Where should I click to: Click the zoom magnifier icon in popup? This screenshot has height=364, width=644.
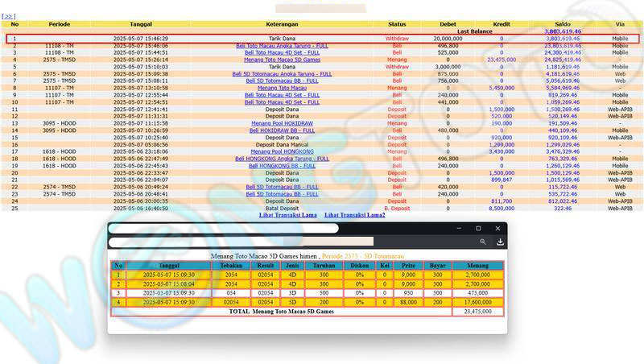482,242
